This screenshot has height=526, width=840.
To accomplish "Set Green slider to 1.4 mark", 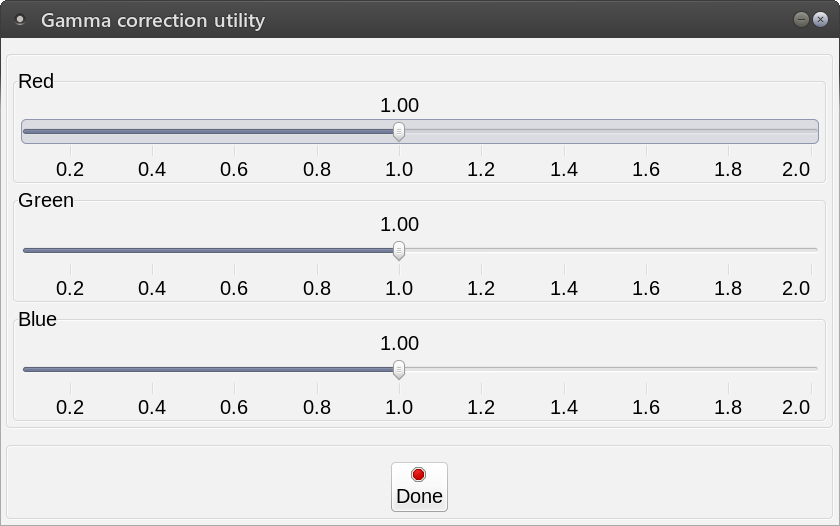I will coord(564,250).
